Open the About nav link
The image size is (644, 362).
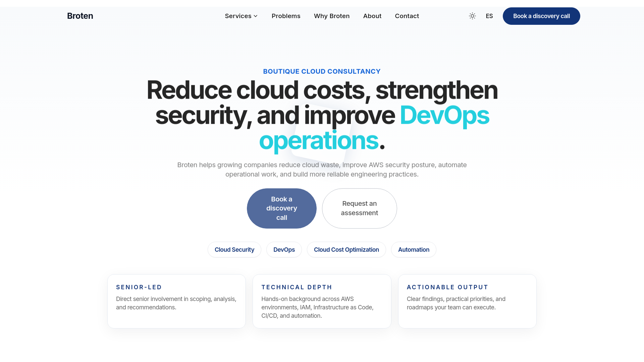(372, 16)
